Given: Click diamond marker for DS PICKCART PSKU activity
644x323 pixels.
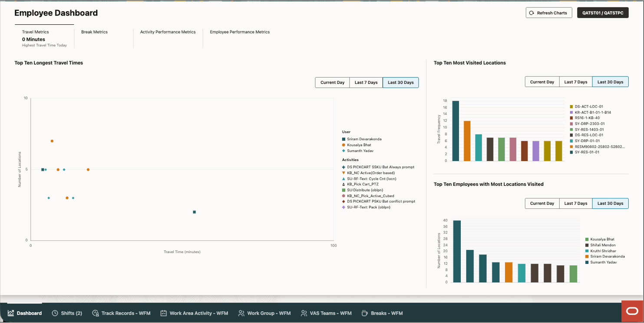Looking at the screenshot, I should [343, 201].
